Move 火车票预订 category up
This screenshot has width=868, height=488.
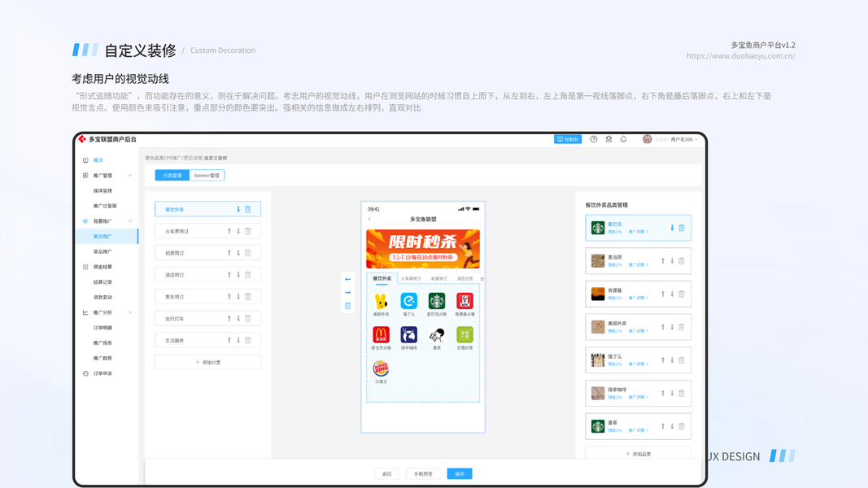click(229, 231)
